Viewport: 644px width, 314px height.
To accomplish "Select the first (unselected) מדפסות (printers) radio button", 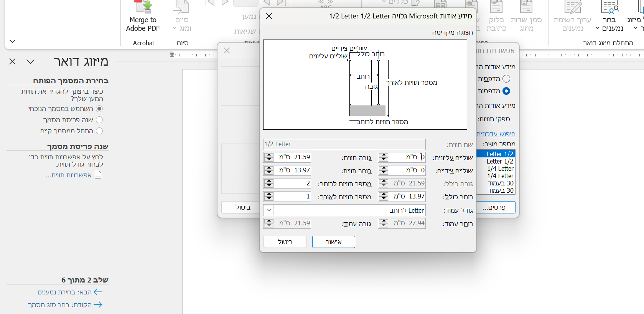I will click(506, 79).
